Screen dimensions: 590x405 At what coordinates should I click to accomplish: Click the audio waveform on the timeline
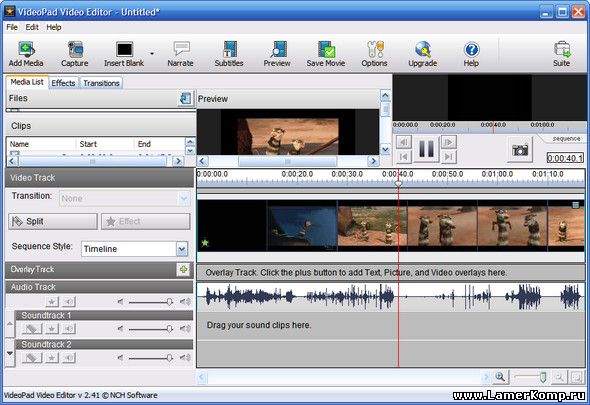pos(390,297)
